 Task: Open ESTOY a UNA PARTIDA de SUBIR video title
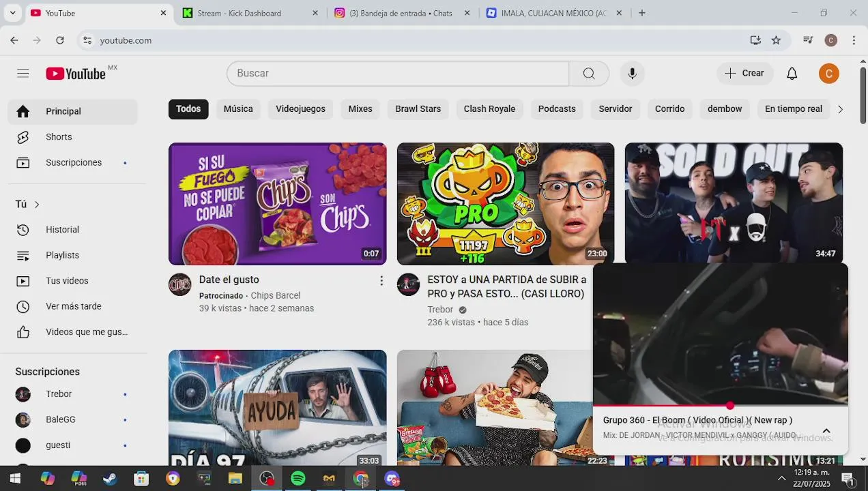[x=506, y=286]
